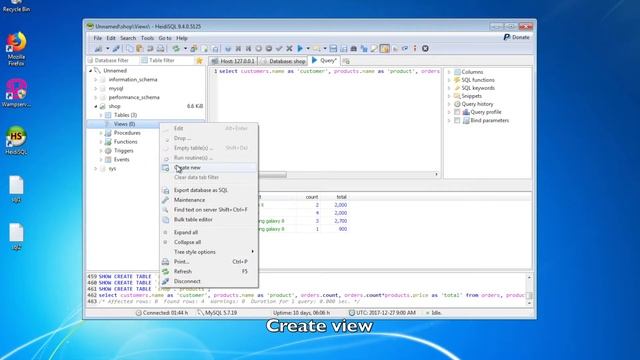Open the Tools menu
Screen dimensions: 640x360
click(147, 38)
